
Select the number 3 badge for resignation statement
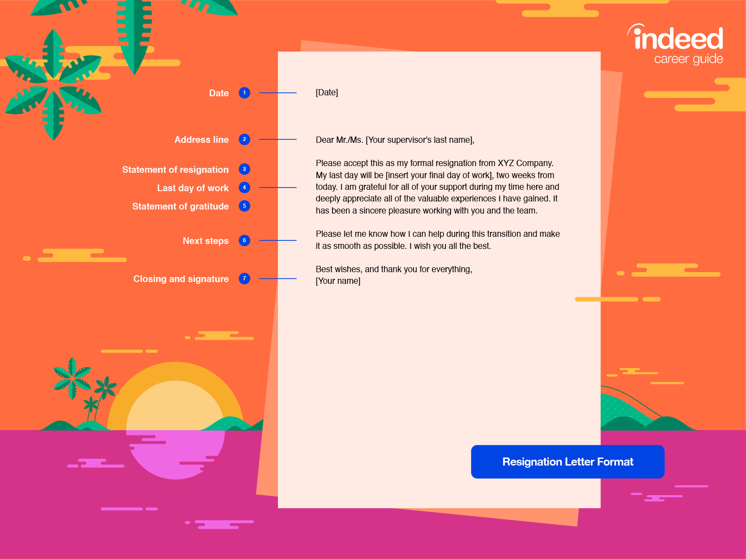244,169
